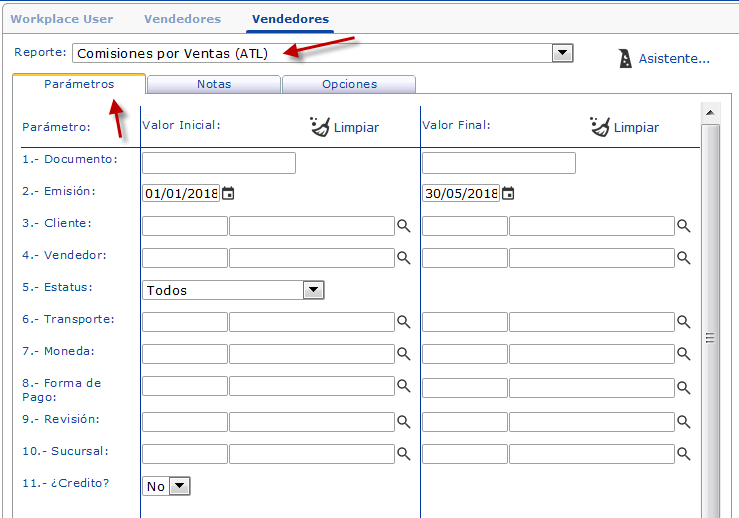Select the active Vendedores tab
Image resolution: width=739 pixels, height=518 pixels.
point(290,19)
